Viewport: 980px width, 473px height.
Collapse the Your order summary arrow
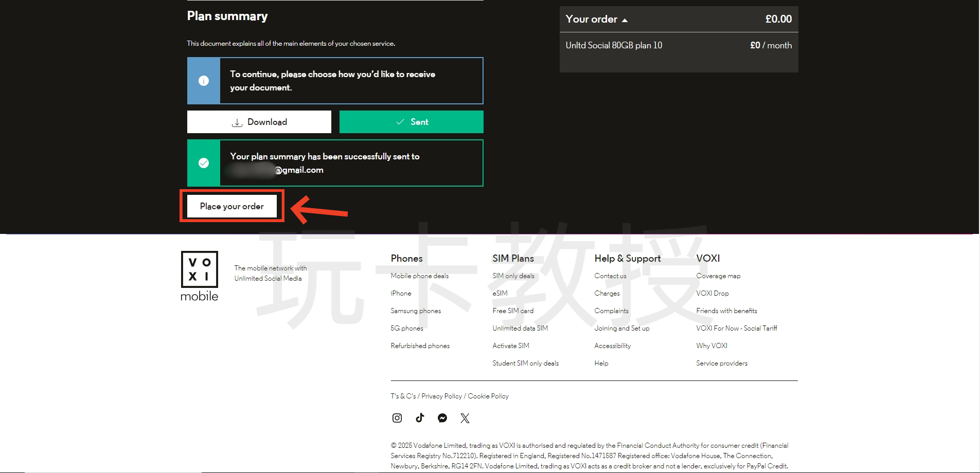(x=625, y=20)
